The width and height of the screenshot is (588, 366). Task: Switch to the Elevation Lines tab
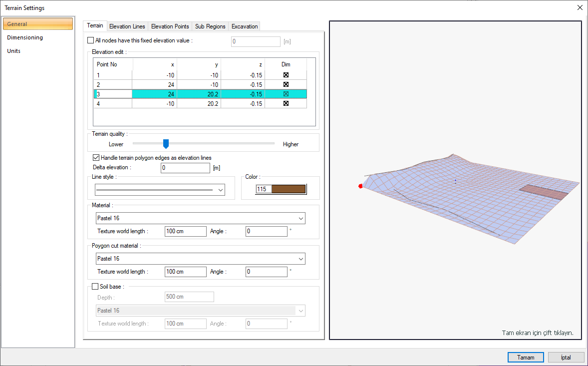(x=127, y=26)
